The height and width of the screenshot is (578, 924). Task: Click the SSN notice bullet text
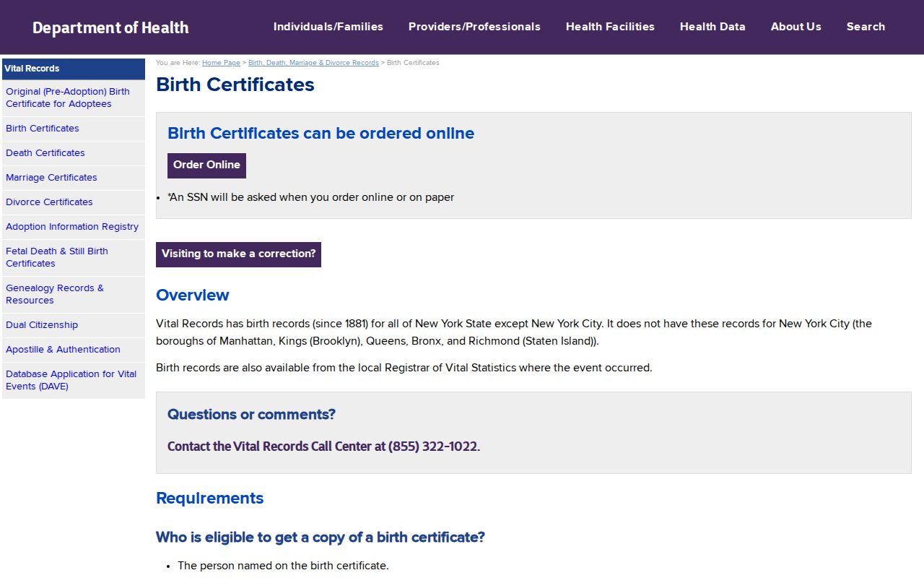pos(311,197)
